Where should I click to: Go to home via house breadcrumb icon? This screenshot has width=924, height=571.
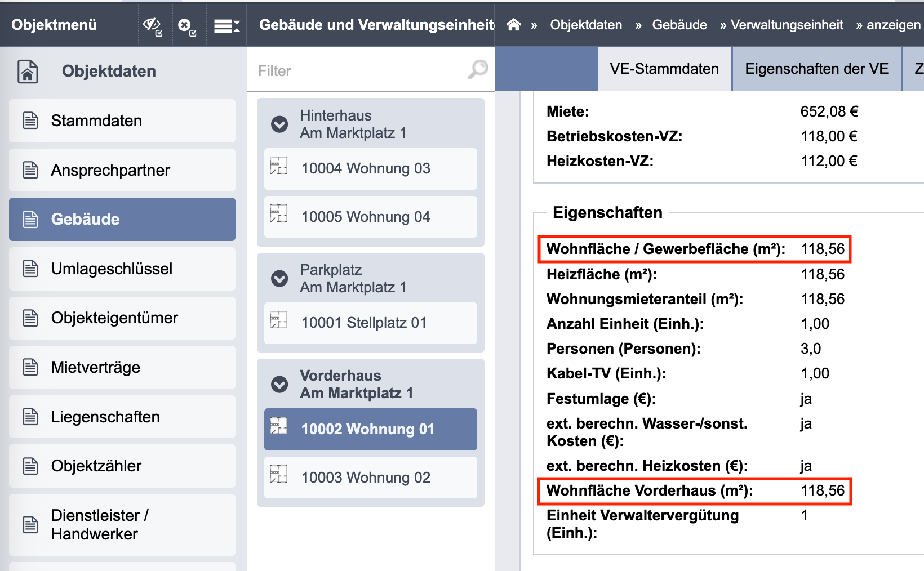click(513, 25)
